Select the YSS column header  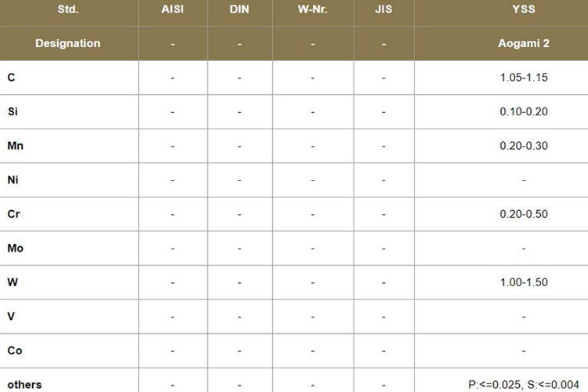524,10
